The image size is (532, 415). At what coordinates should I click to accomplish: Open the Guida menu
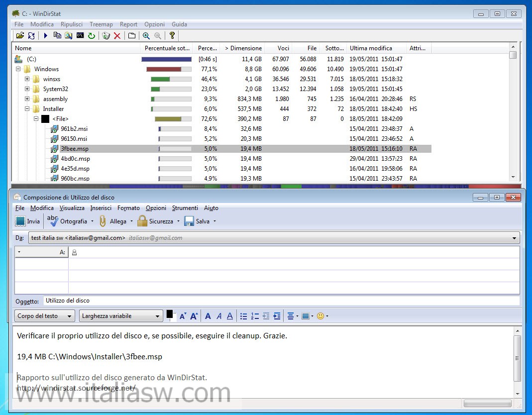pos(179,24)
